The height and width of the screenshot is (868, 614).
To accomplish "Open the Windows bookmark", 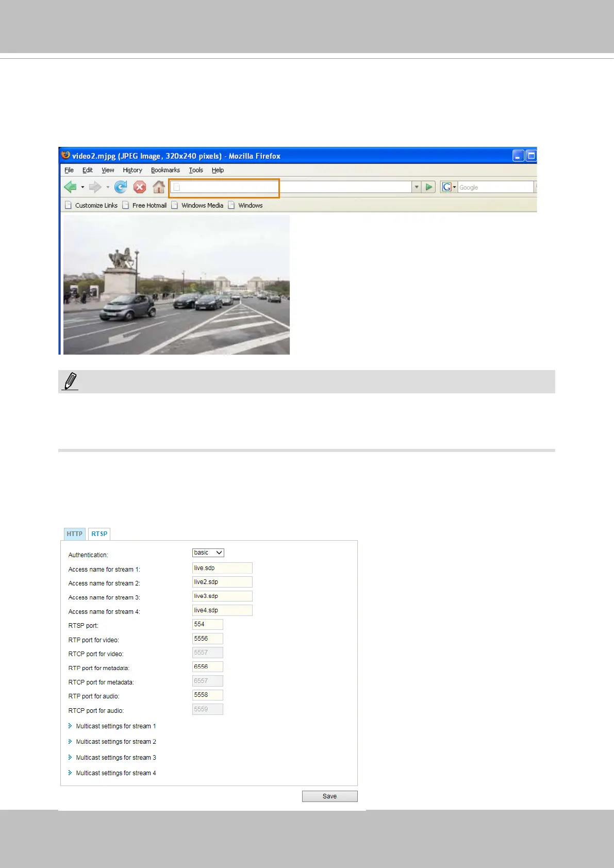I will tap(245, 205).
